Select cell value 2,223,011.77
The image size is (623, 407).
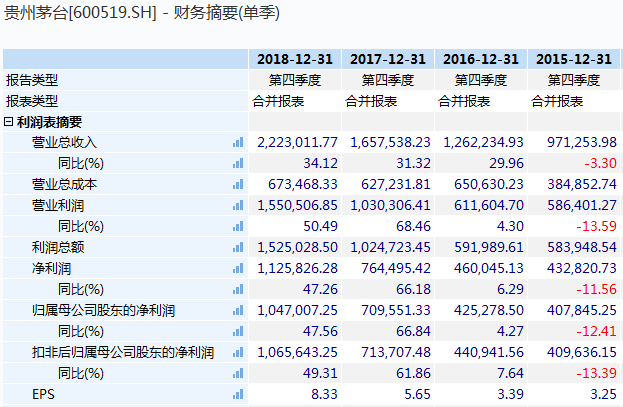pos(297,142)
